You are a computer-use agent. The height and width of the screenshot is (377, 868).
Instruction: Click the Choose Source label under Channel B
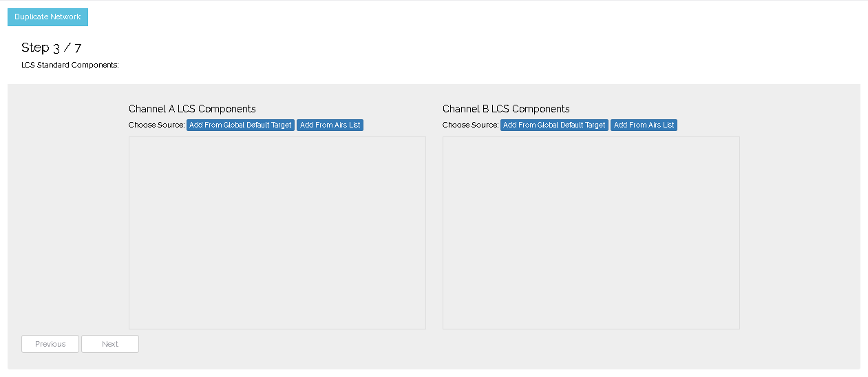[x=471, y=125]
